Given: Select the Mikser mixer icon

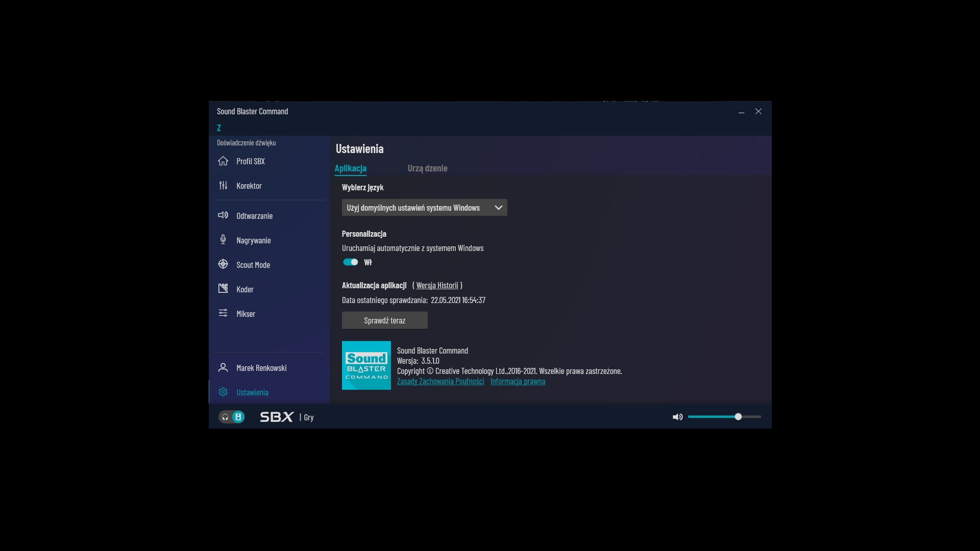Looking at the screenshot, I should coord(223,313).
